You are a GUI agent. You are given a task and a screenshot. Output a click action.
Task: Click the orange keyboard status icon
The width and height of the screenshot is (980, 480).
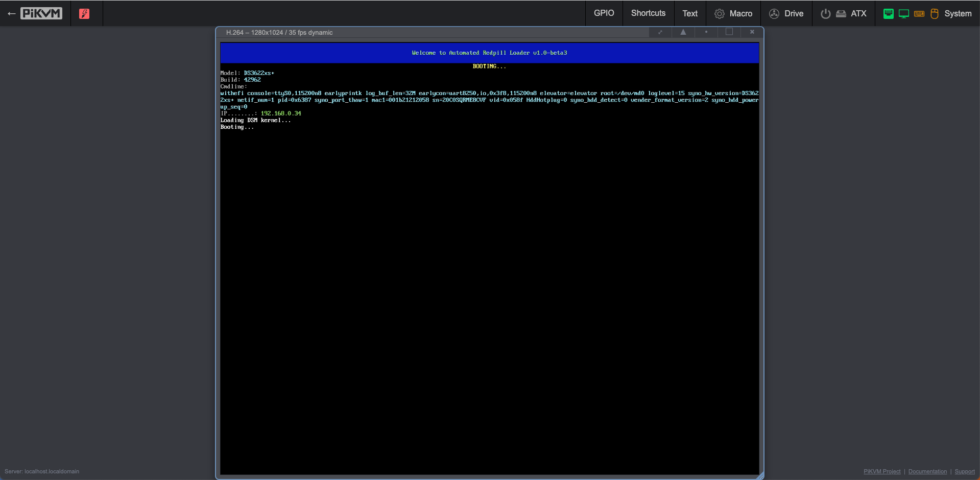[x=919, y=14]
